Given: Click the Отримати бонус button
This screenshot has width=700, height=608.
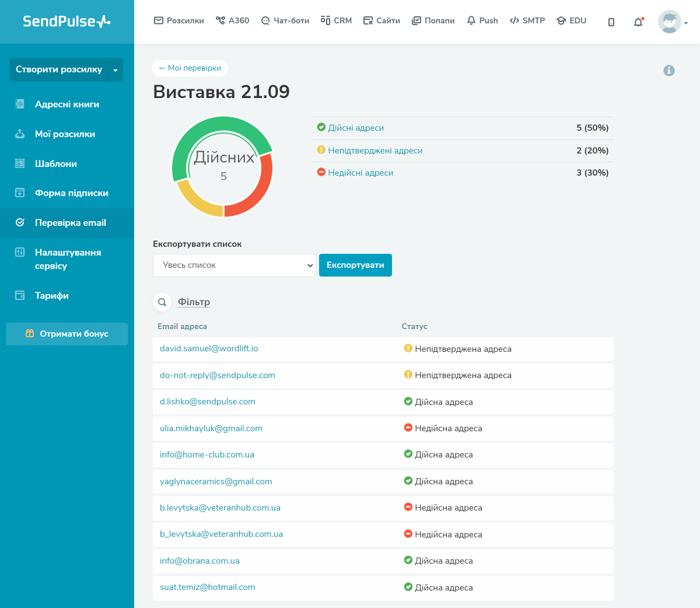Looking at the screenshot, I should [66, 334].
